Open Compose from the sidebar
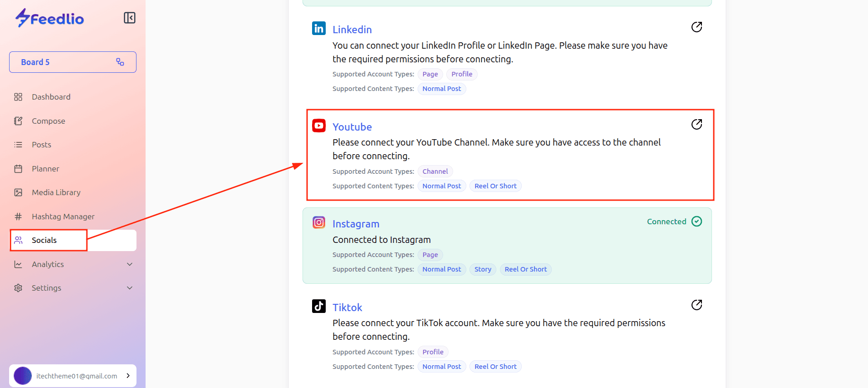 pyautogui.click(x=48, y=121)
